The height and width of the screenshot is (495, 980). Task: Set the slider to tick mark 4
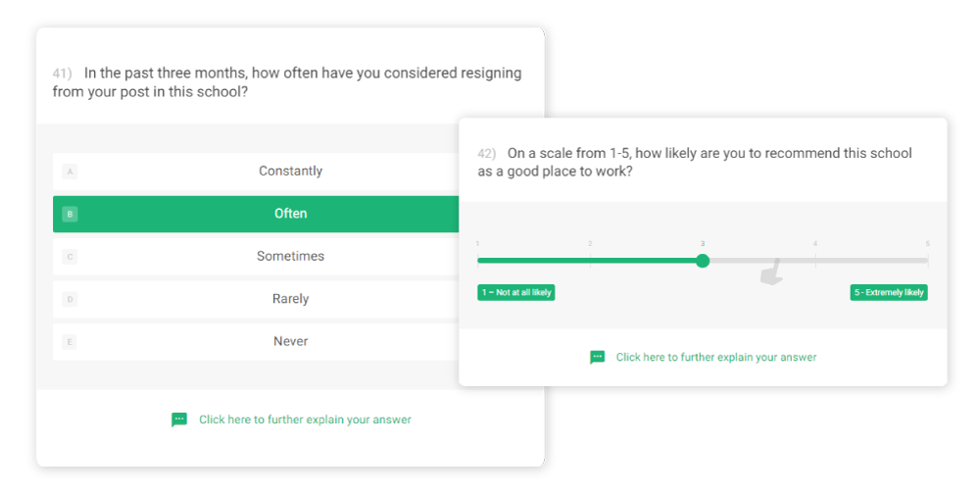[815, 261]
